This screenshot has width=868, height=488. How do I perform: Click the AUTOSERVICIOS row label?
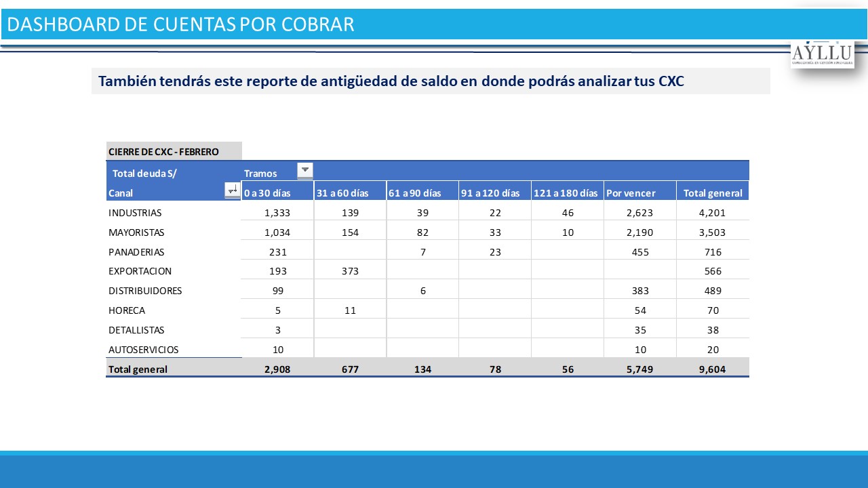143,350
